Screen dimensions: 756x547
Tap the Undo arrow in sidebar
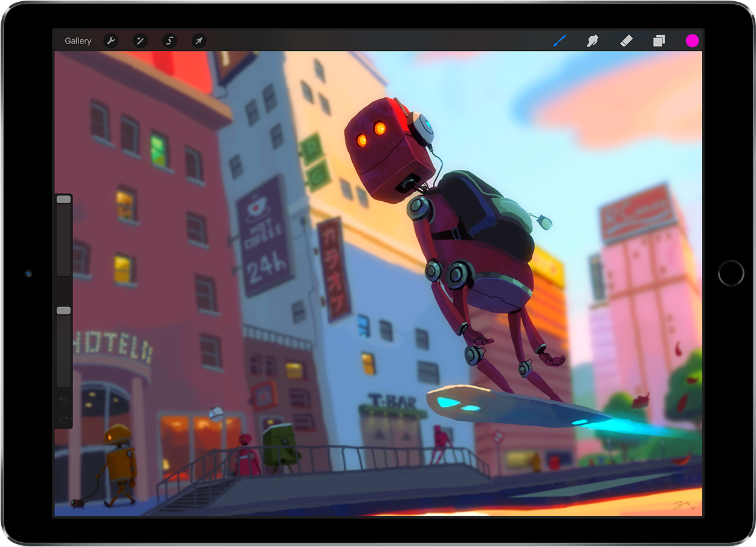coord(63,401)
